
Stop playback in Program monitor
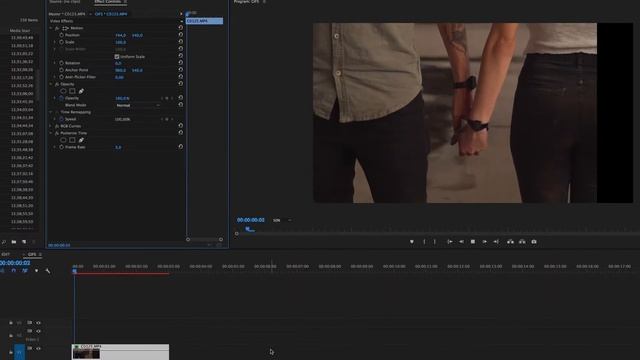[x=473, y=242]
